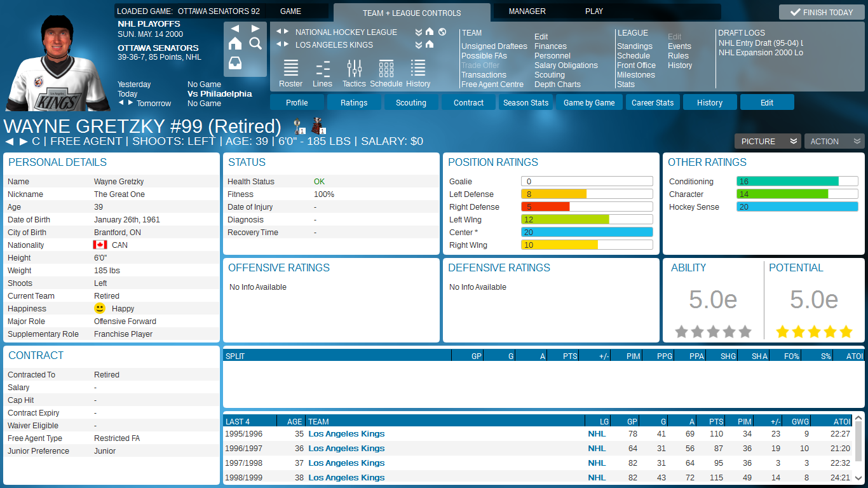This screenshot has width=868, height=488.
Task: Open the team Schedule grid icon
Action: tap(386, 74)
